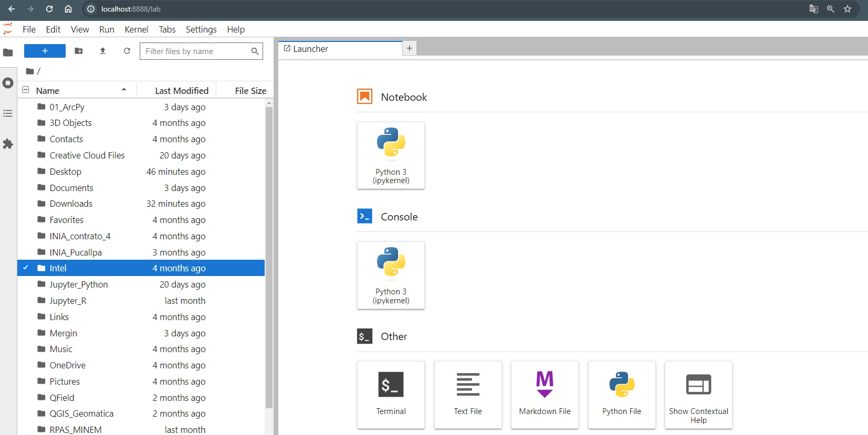868x435 pixels.
Task: Uncheck the Intel folder checkbox
Action: click(25, 268)
